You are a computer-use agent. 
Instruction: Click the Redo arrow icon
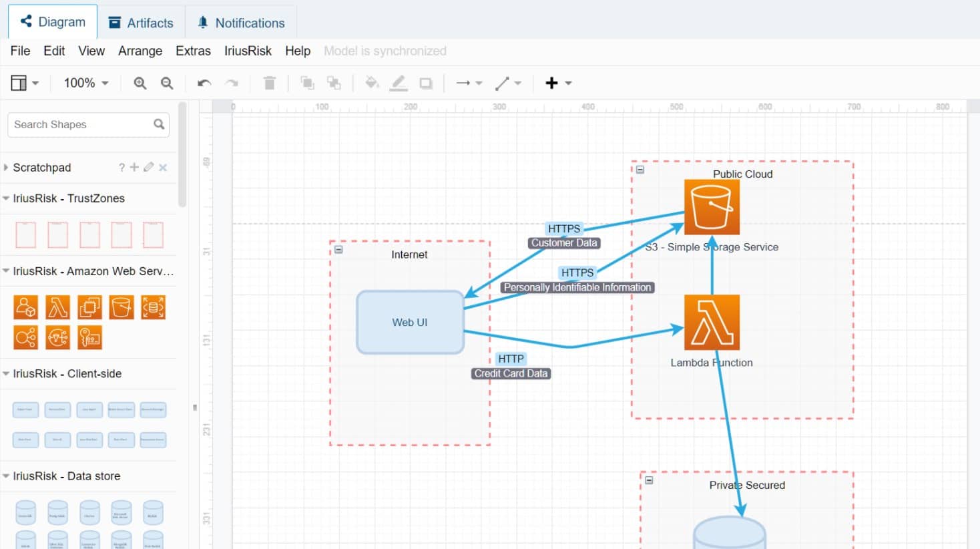tap(232, 83)
